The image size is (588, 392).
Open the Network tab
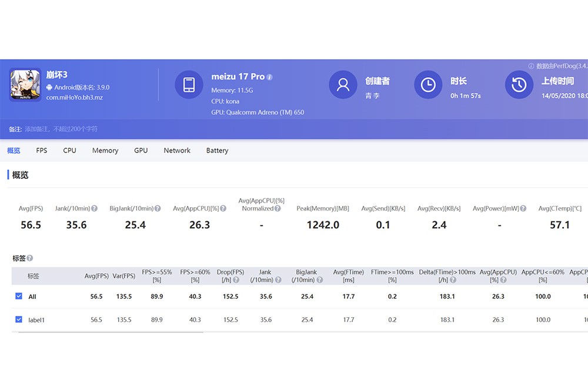coord(177,151)
